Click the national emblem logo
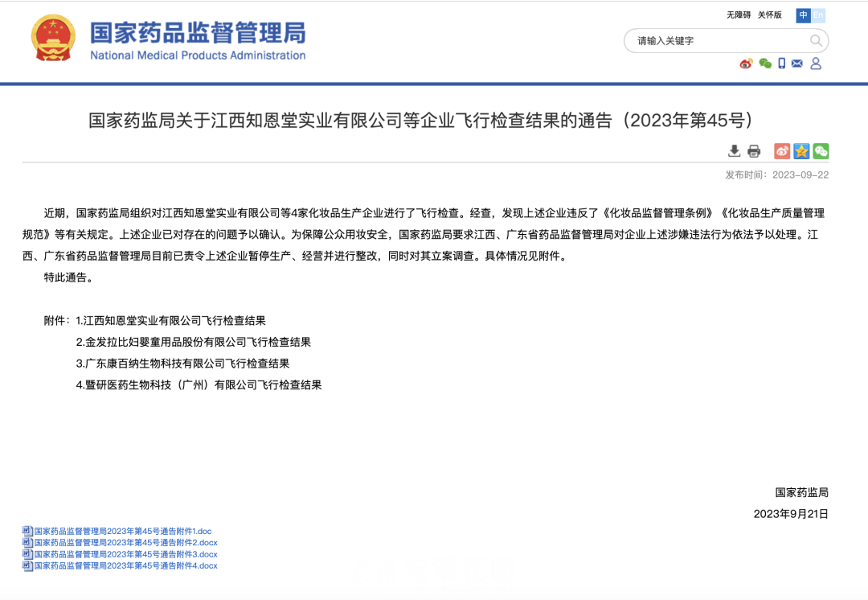The image size is (868, 600). click(x=52, y=38)
